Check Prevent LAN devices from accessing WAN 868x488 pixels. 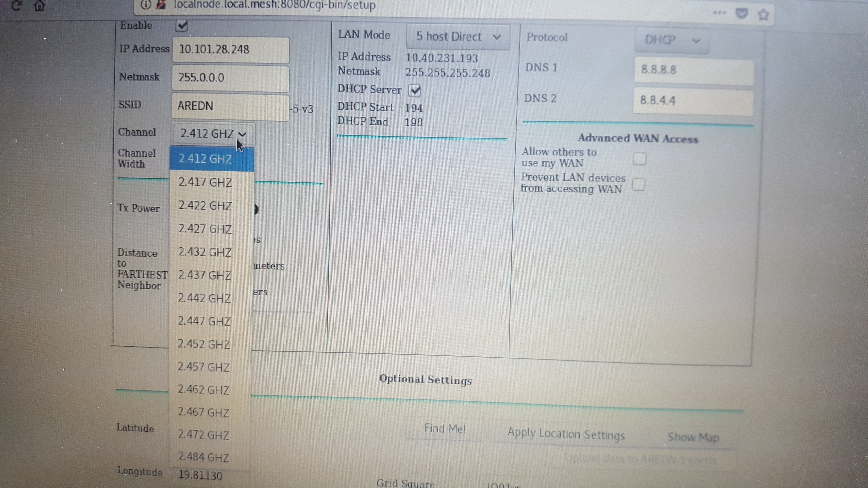click(x=639, y=185)
